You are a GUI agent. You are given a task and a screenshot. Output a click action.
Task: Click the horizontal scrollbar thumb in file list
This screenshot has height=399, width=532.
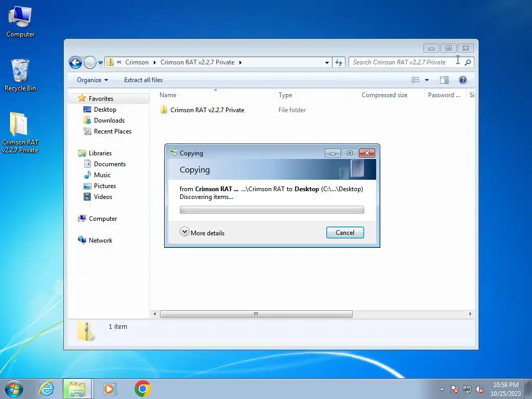pos(256,314)
